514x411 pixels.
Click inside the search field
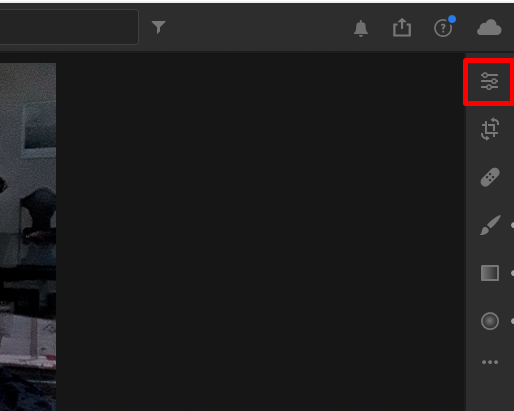tap(69, 27)
